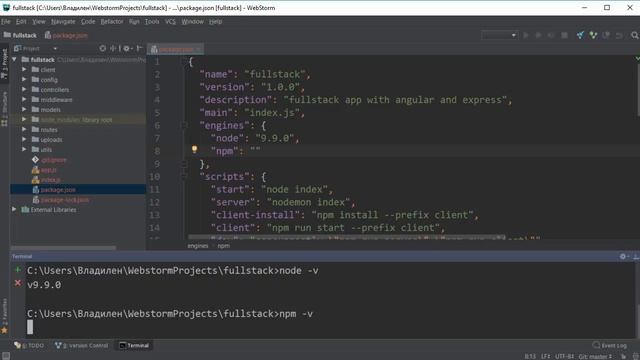Close the current terminal session
This screenshot has width=640, height=360.
[x=18, y=283]
